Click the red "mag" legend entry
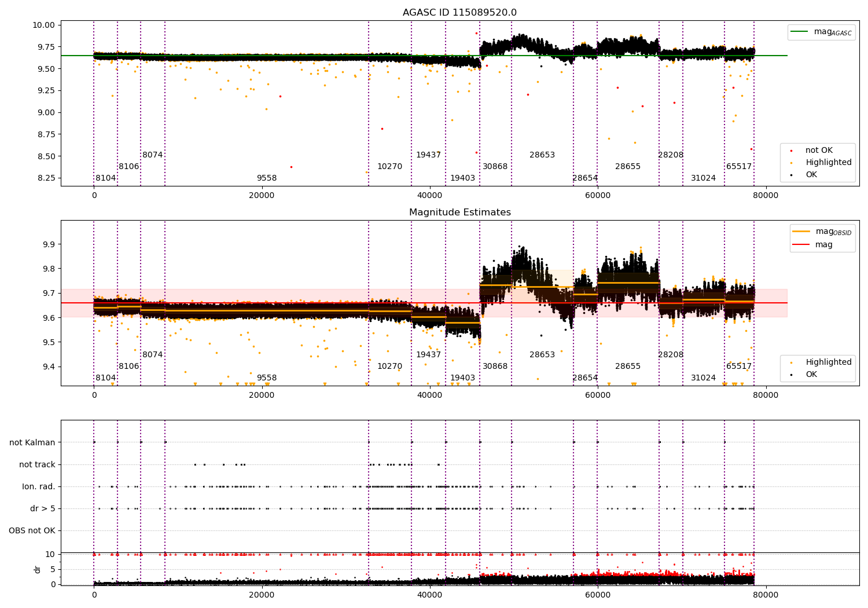The width and height of the screenshot is (868, 608). tap(813, 245)
